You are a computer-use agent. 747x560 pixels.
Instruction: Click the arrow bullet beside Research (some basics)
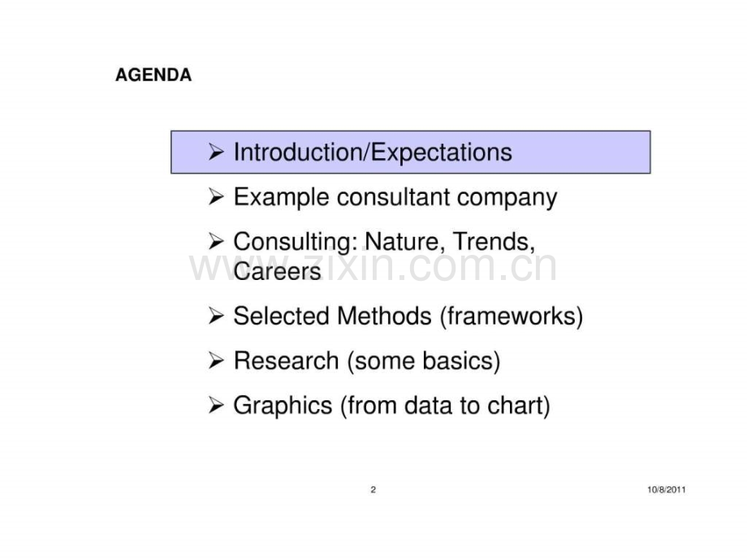(216, 360)
